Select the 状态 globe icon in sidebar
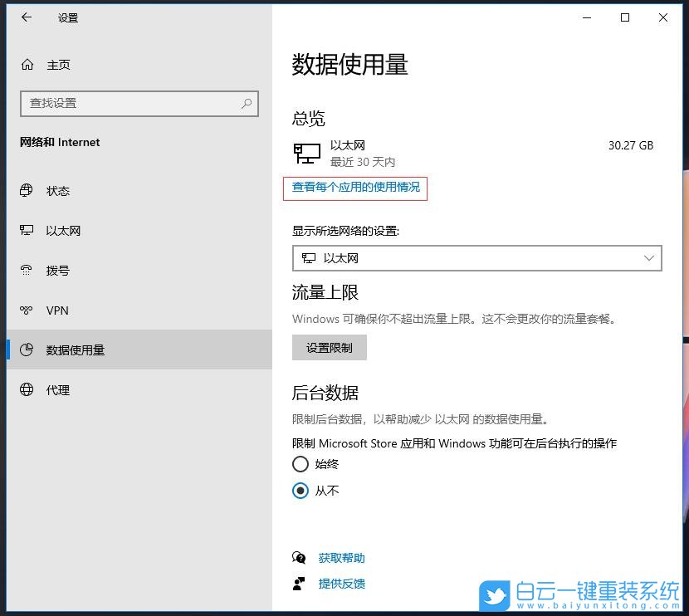 point(25,191)
